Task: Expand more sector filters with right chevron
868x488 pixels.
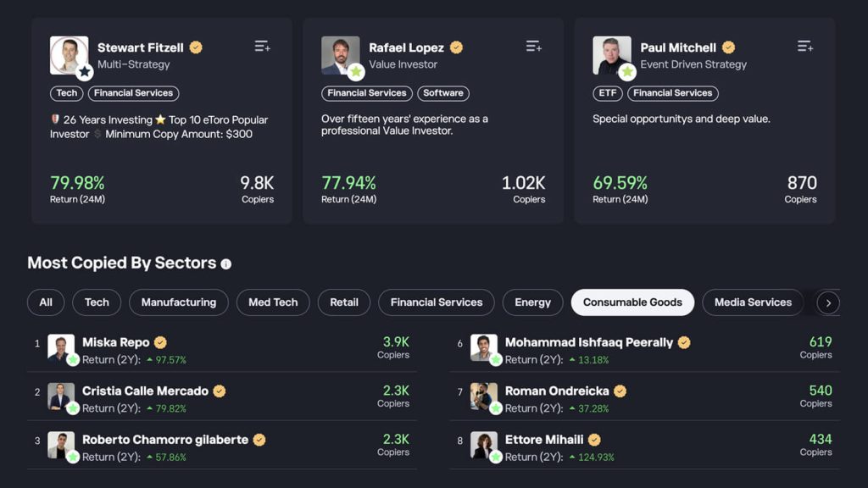Action: pos(828,302)
